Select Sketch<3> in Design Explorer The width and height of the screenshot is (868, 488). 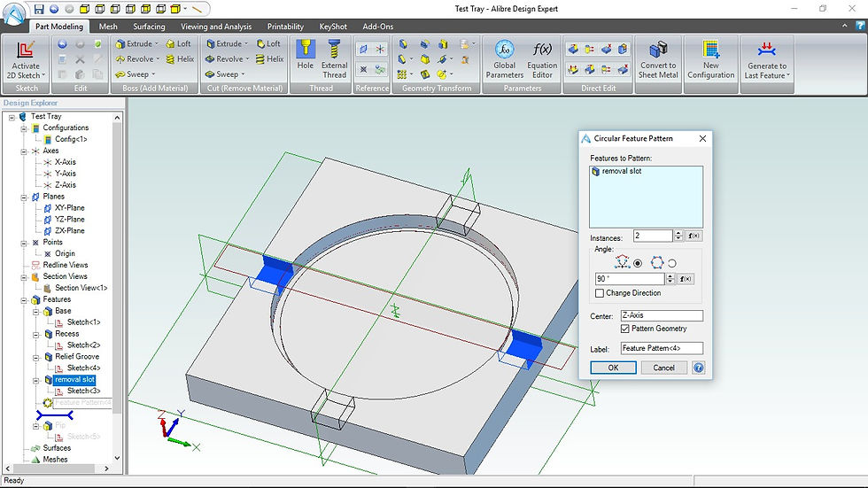[x=83, y=391]
